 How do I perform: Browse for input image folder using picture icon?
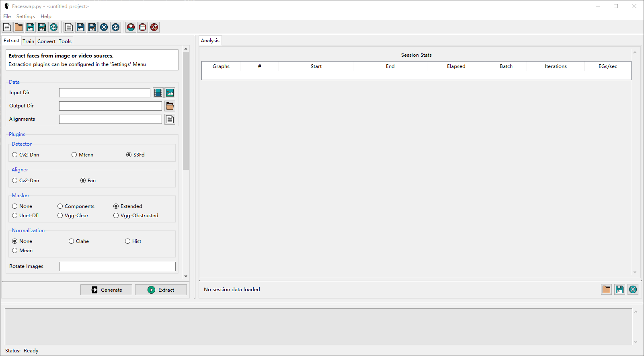pos(170,93)
